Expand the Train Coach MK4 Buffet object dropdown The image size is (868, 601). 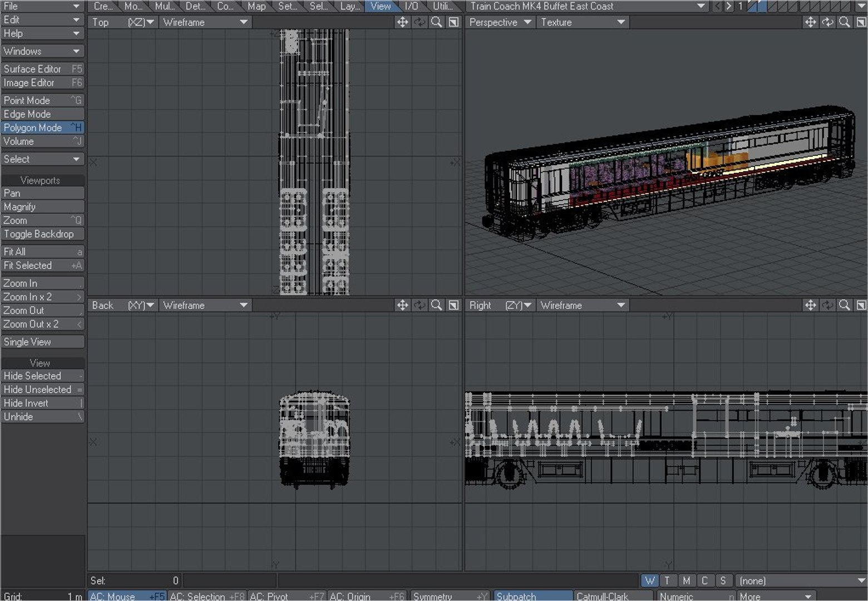[587, 6]
